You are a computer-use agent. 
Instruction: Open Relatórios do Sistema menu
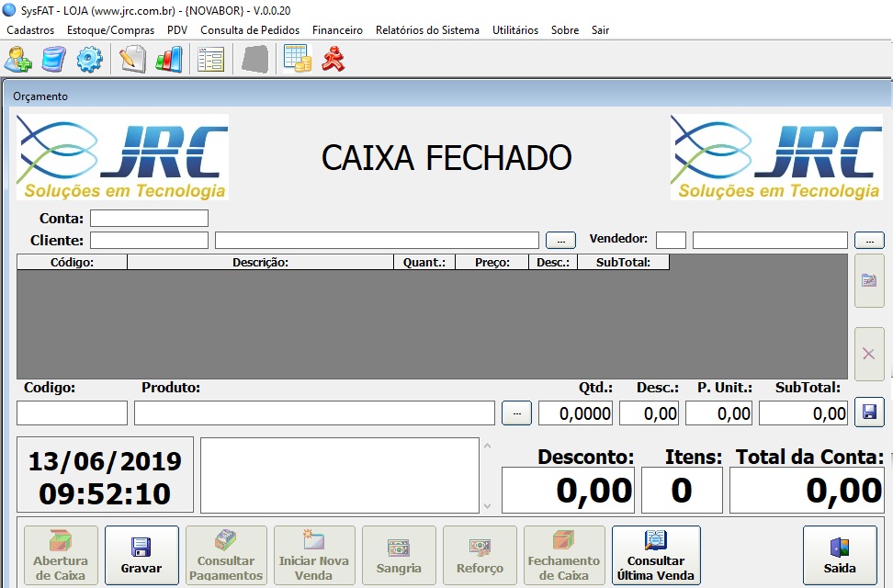pos(427,30)
